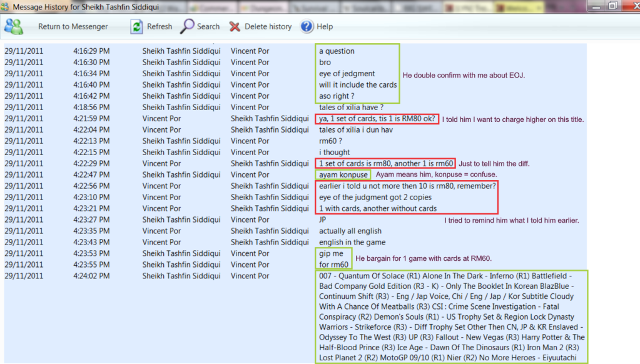Select the "a question" message row
The height and width of the screenshot is (364, 640).
click(x=337, y=51)
